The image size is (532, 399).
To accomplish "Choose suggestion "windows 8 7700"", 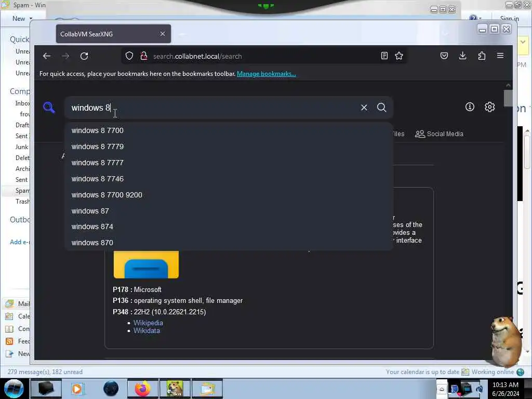I will click(x=229, y=130).
